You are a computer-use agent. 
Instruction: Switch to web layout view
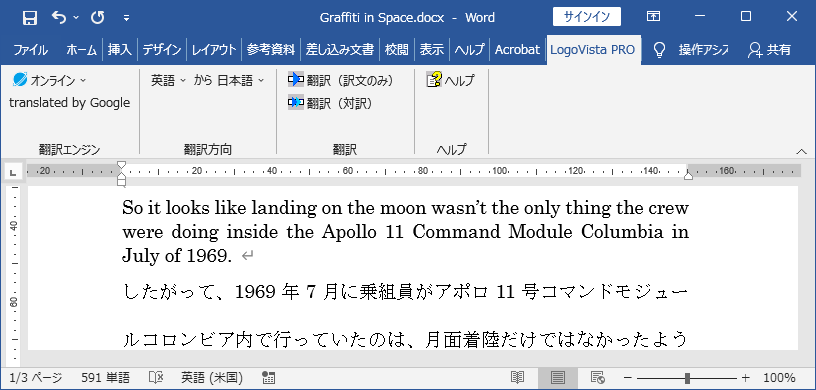coord(597,378)
